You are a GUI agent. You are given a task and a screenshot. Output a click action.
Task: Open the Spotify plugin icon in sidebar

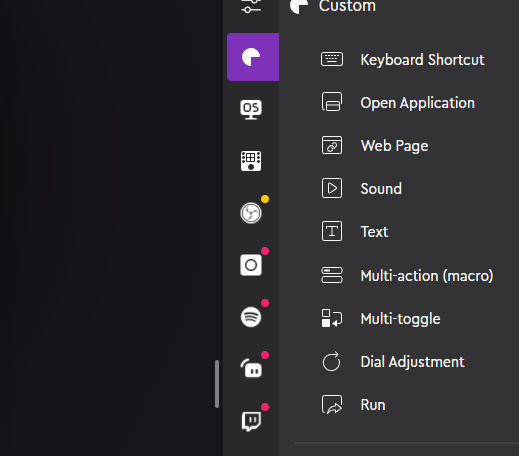pos(251,317)
